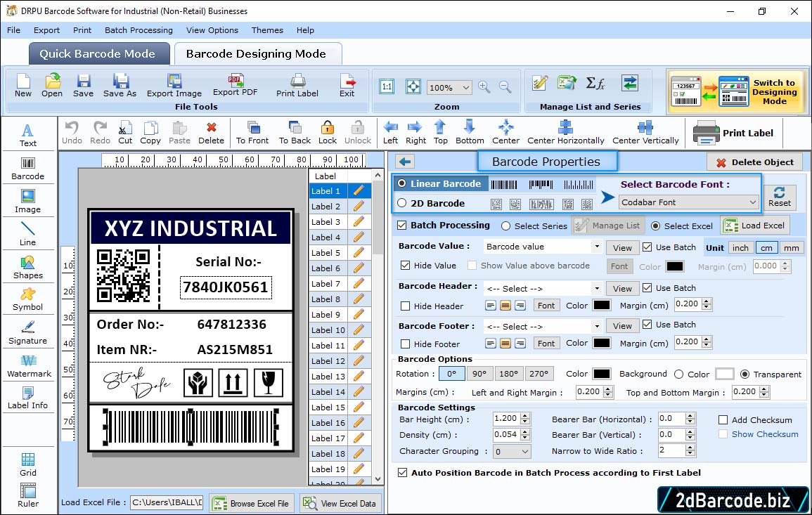The width and height of the screenshot is (812, 515).
Task: Click View Excel Data button
Action: point(340,503)
